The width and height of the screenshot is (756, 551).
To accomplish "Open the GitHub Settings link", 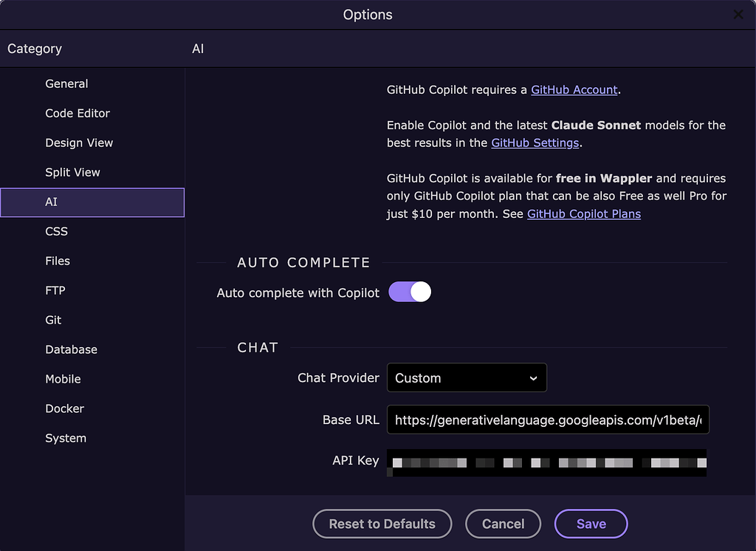I will [535, 143].
